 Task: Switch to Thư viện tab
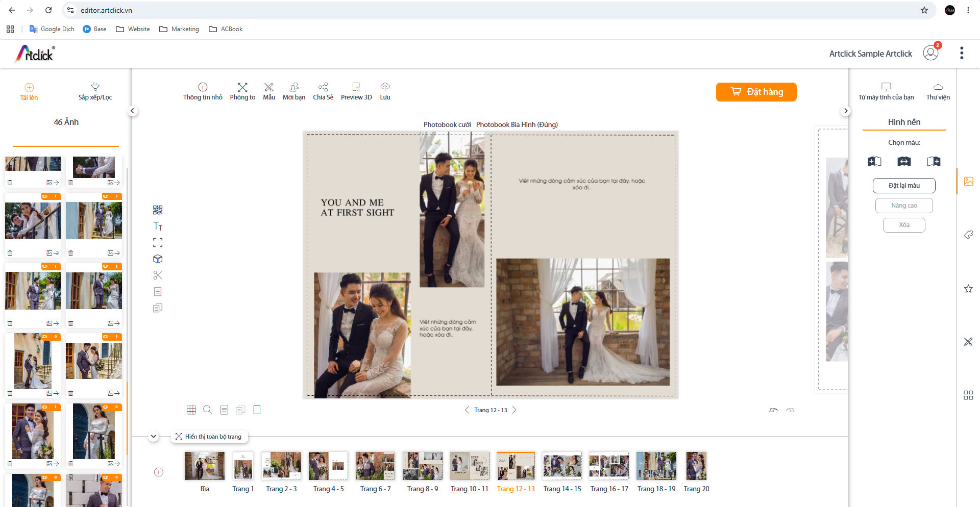tap(938, 92)
